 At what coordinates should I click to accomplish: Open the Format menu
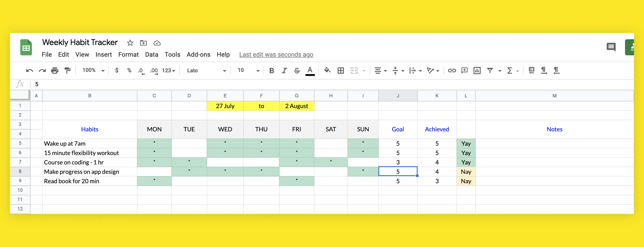coord(128,54)
